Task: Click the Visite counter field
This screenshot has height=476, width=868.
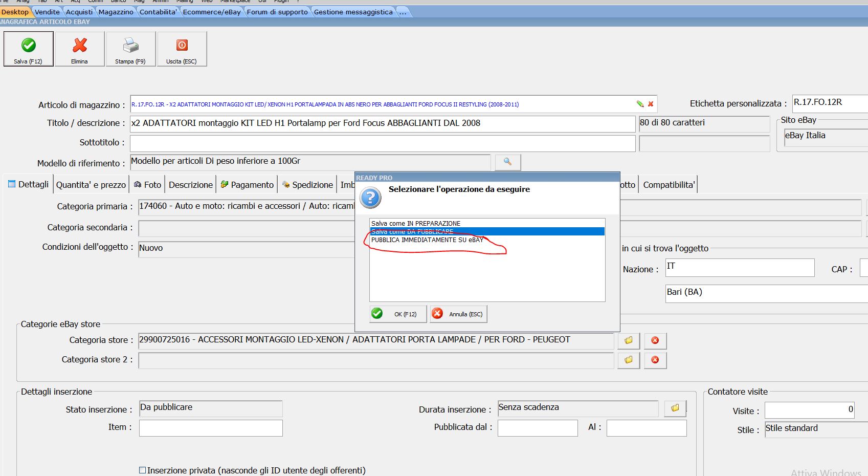Action: point(810,410)
